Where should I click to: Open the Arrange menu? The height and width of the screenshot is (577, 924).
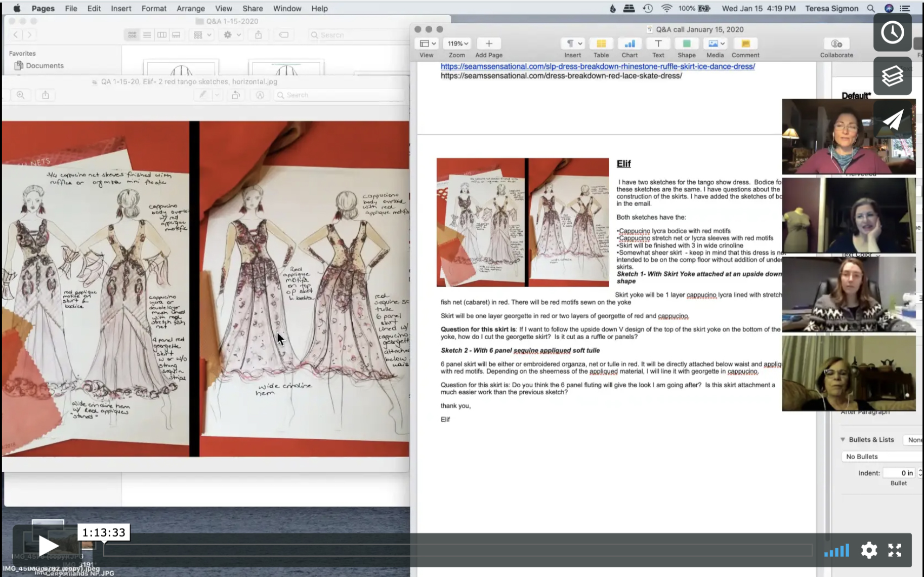click(x=191, y=9)
